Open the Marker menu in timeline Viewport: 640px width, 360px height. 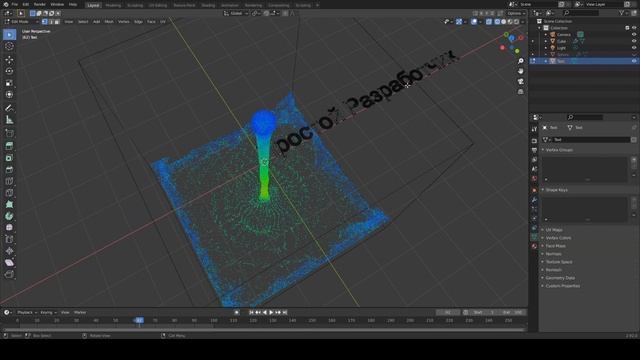[80, 313]
